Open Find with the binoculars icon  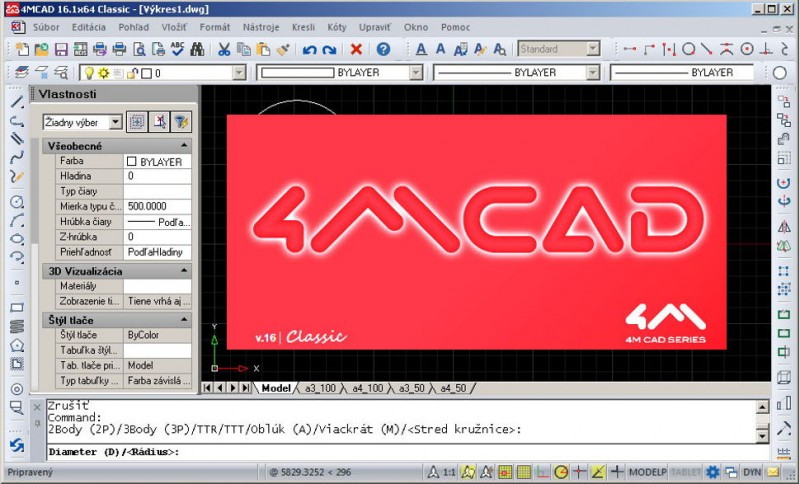click(197, 49)
